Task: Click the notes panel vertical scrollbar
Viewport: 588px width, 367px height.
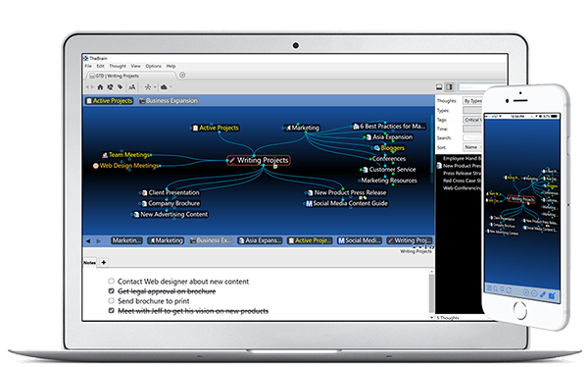Action: pos(431,294)
